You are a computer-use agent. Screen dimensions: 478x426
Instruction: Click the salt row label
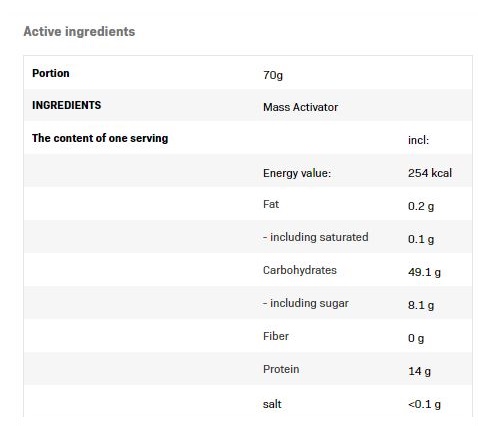click(272, 404)
